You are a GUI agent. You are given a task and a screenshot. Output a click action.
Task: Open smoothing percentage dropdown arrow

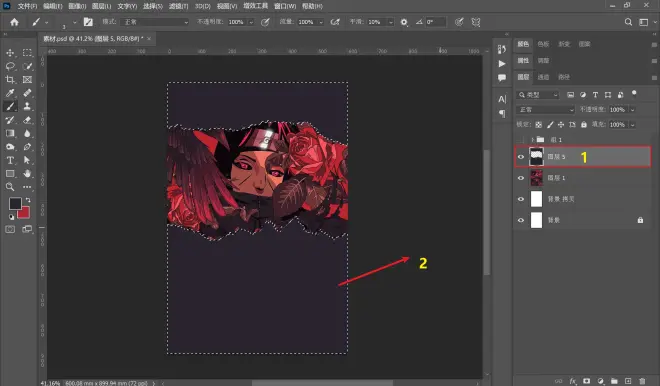(x=391, y=22)
